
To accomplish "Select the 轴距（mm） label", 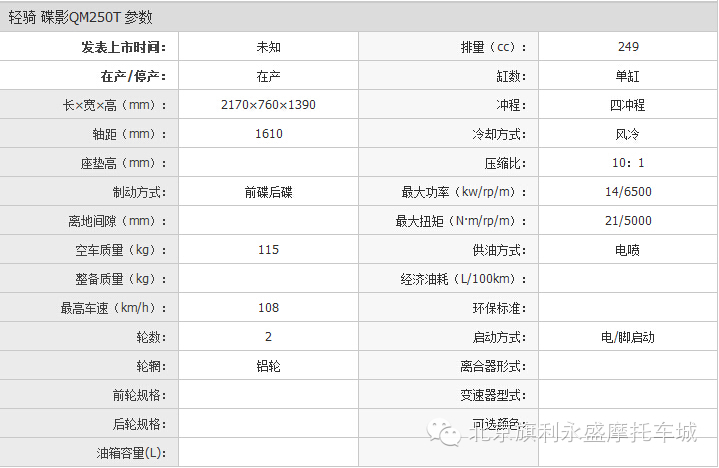I will (x=130, y=134).
